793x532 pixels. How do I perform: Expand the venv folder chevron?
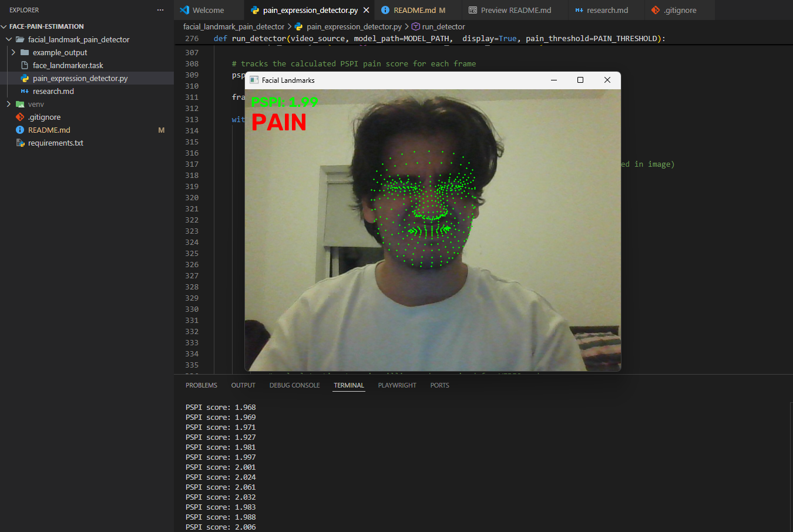(9, 104)
